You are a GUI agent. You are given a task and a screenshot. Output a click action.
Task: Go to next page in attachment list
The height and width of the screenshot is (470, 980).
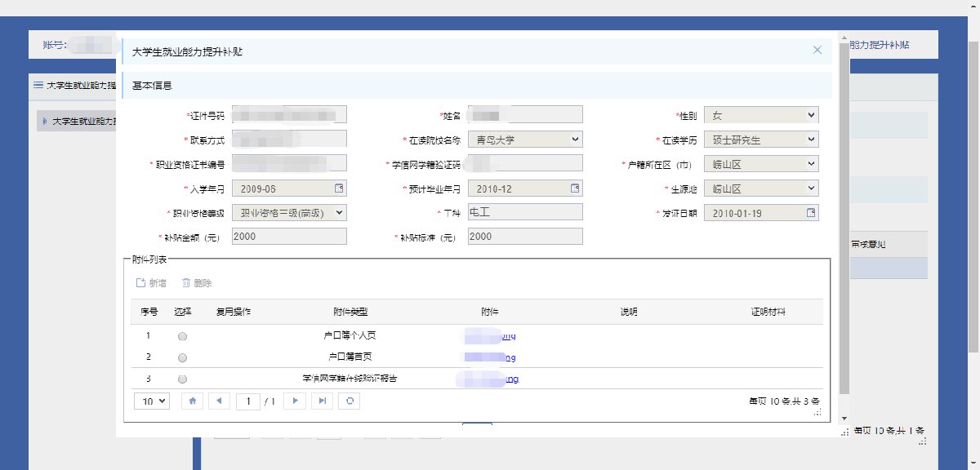pyautogui.click(x=296, y=401)
